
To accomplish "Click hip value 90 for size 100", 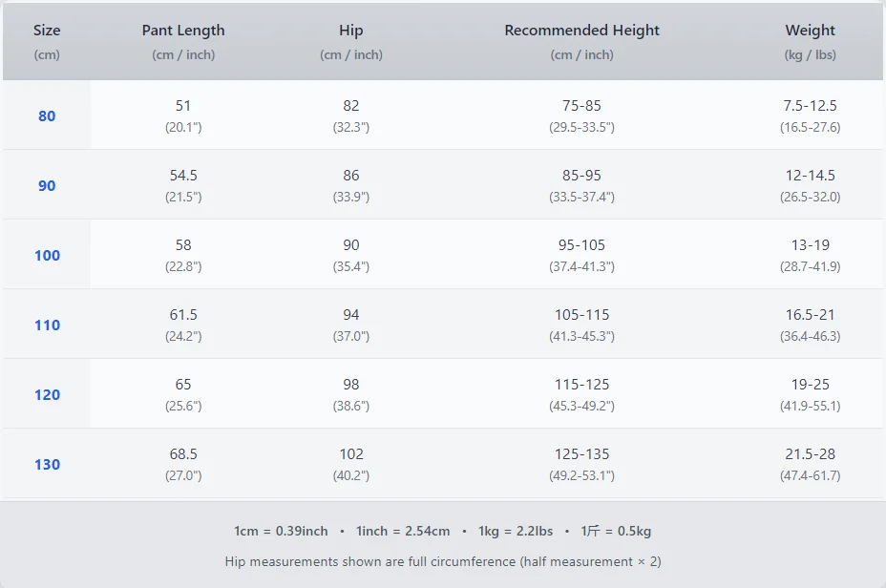I will [351, 245].
